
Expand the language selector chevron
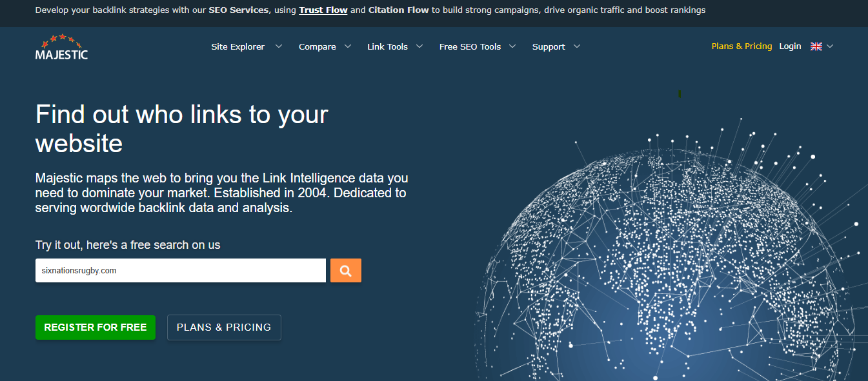tap(830, 46)
